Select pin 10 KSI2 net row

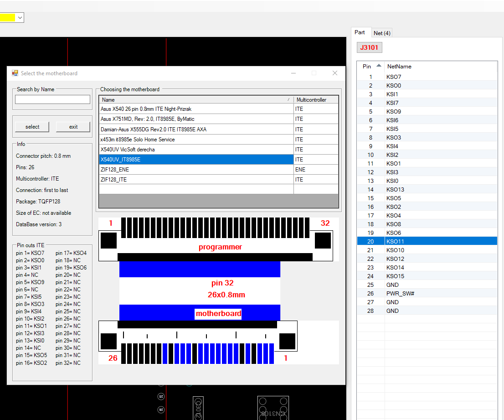click(427, 155)
